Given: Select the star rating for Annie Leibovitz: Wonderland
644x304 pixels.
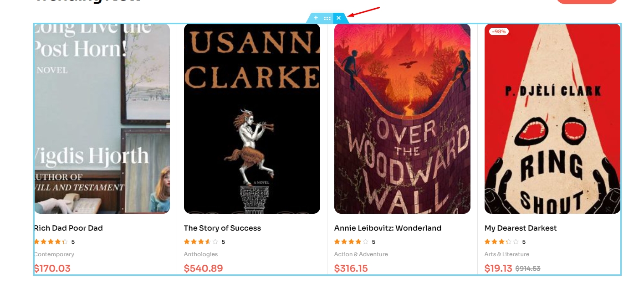Looking at the screenshot, I should [351, 242].
